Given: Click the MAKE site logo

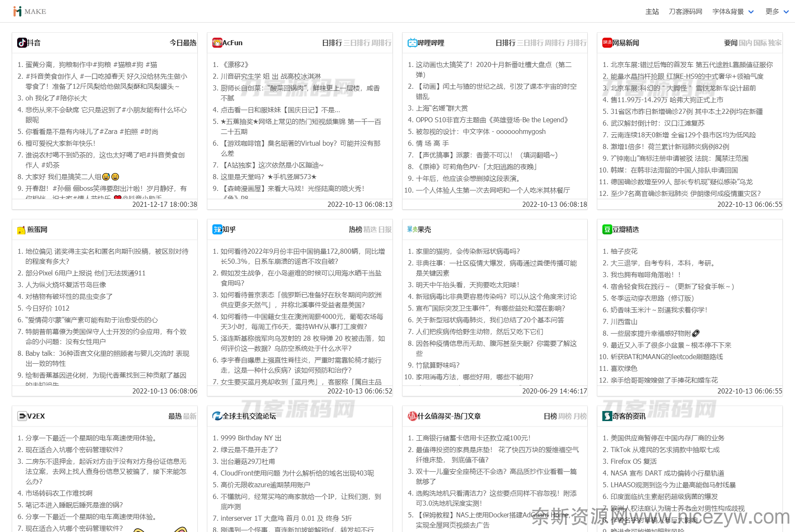Looking at the screenshot, I should pyautogui.click(x=29, y=11).
